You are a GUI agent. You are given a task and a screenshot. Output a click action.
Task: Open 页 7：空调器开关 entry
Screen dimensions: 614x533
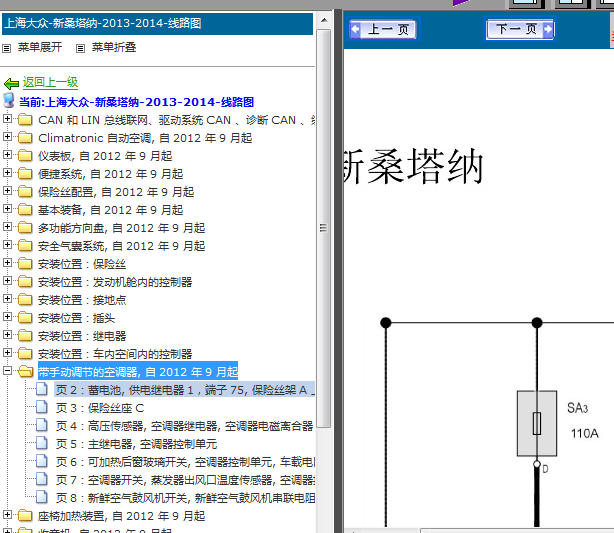coord(185,480)
